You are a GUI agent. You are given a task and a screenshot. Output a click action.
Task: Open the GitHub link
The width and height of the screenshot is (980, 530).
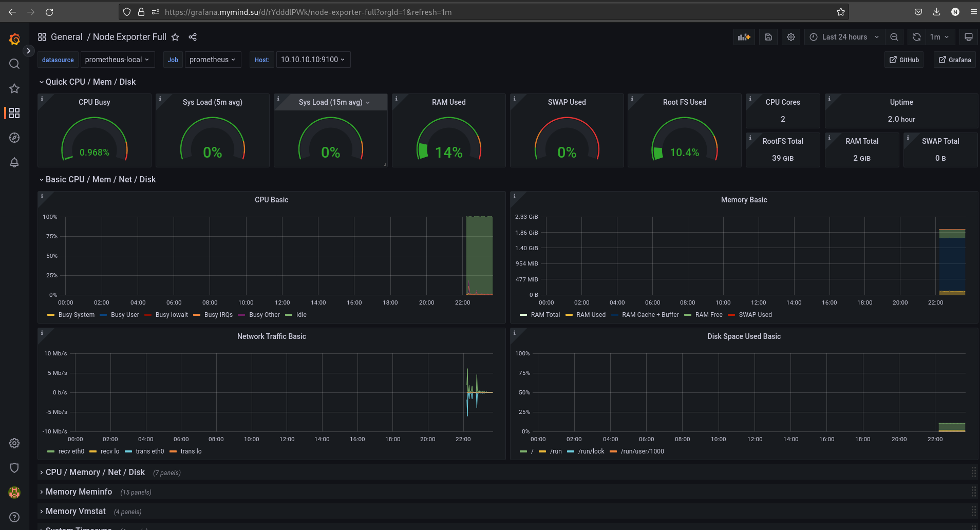coord(904,60)
